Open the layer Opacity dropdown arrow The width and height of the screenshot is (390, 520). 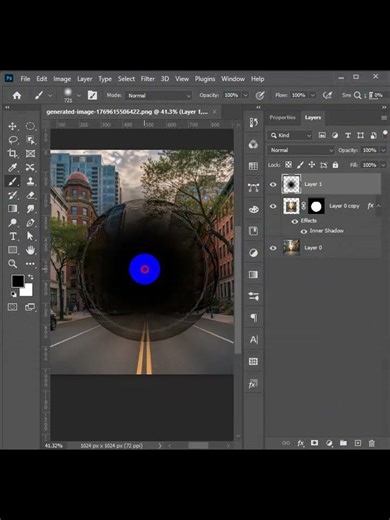(x=383, y=150)
